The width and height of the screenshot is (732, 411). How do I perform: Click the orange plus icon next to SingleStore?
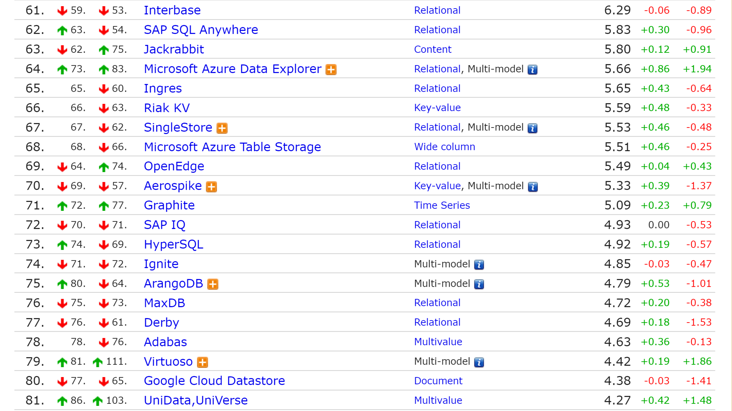[x=222, y=128]
